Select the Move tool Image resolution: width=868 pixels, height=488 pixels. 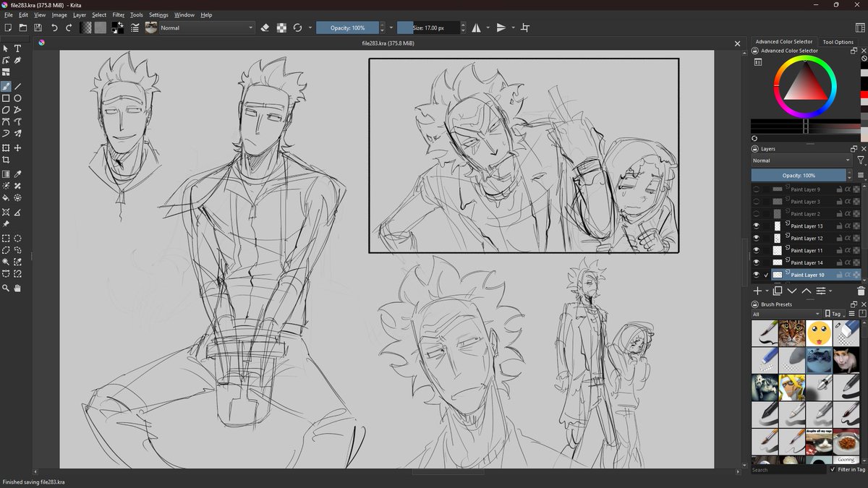(x=17, y=147)
